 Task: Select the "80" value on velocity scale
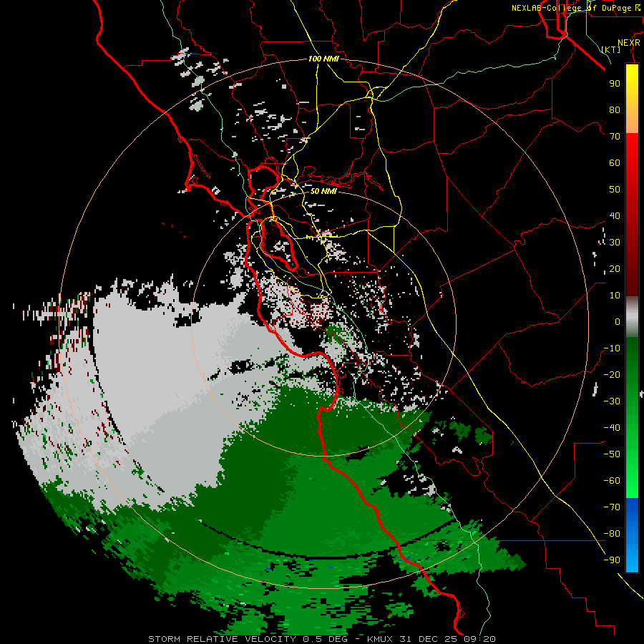tap(615, 109)
